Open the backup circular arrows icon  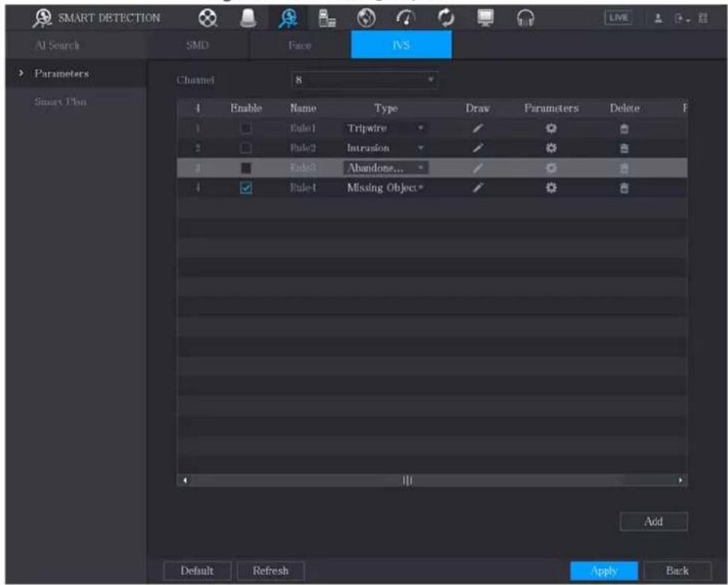[446, 19]
